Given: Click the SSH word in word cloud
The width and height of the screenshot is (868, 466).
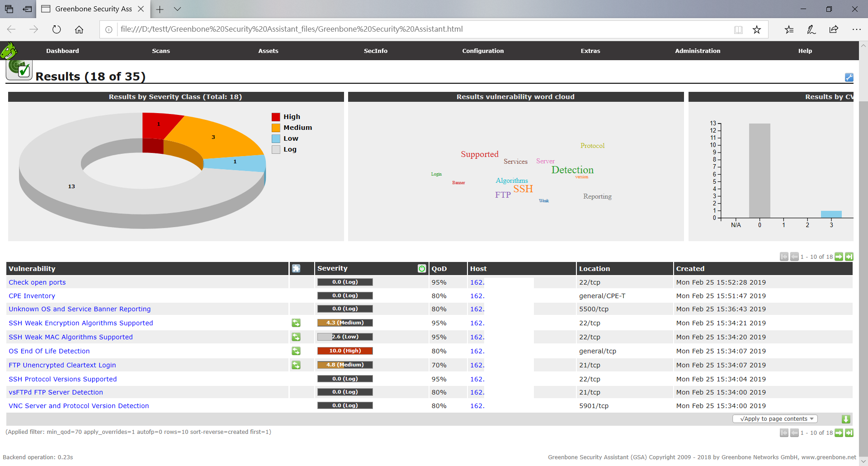Looking at the screenshot, I should click(523, 189).
